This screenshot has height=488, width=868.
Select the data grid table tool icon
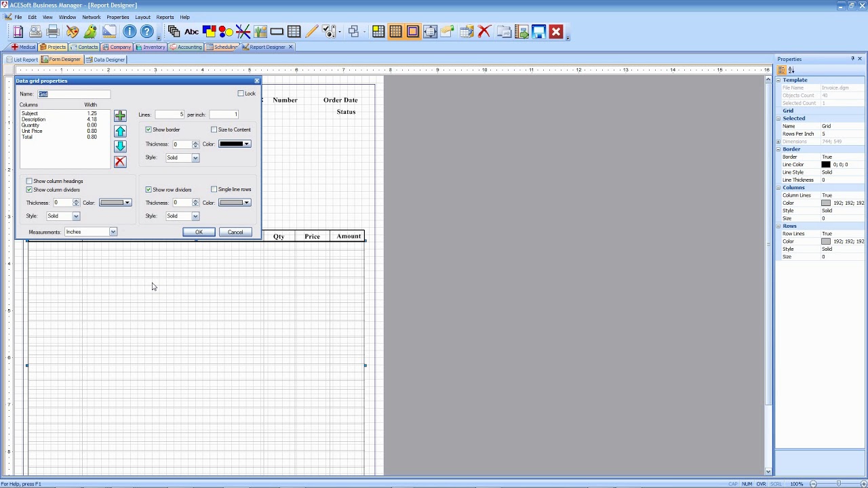click(294, 31)
